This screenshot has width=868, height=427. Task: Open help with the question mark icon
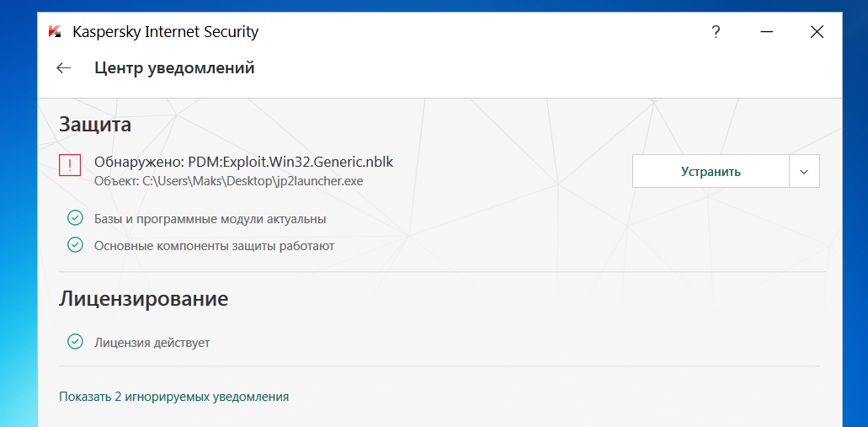pyautogui.click(x=716, y=32)
